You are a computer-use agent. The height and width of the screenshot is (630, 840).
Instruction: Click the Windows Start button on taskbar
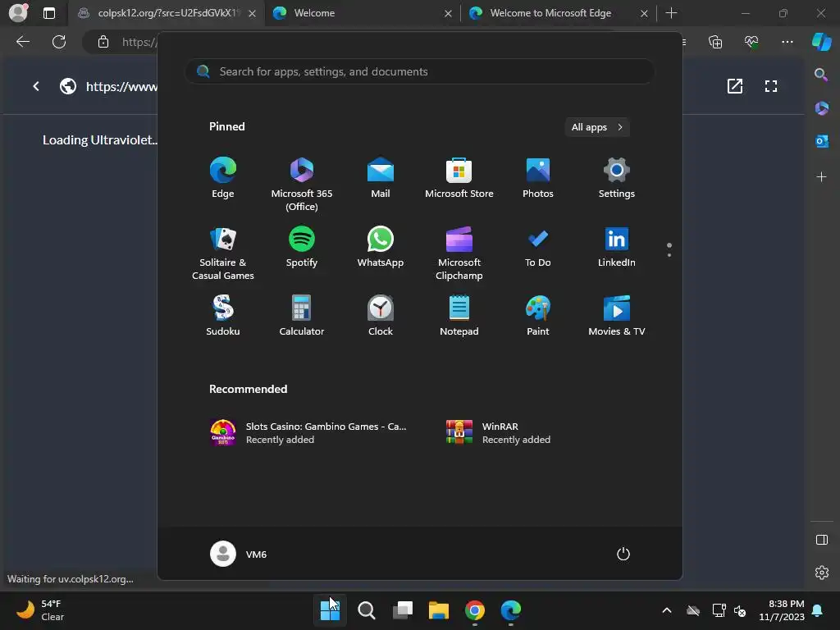[x=330, y=610]
